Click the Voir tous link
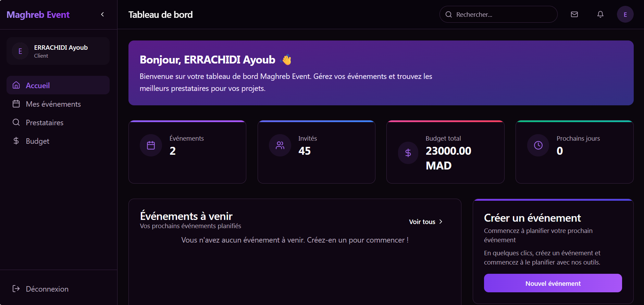The height and width of the screenshot is (305, 644). point(422,222)
